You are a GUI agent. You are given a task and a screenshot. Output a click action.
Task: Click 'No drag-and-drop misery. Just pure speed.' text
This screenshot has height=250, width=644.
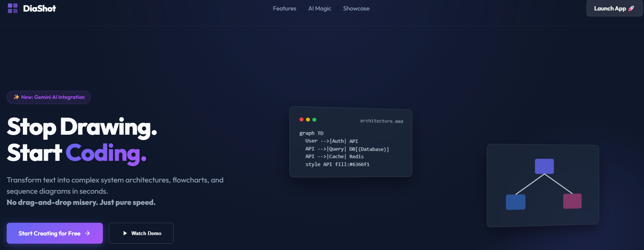coord(81,202)
